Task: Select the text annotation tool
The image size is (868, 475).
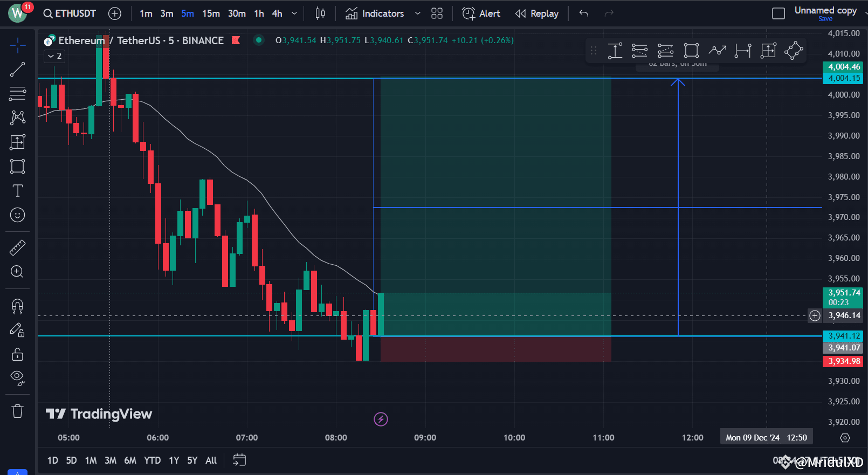Action: (18, 190)
